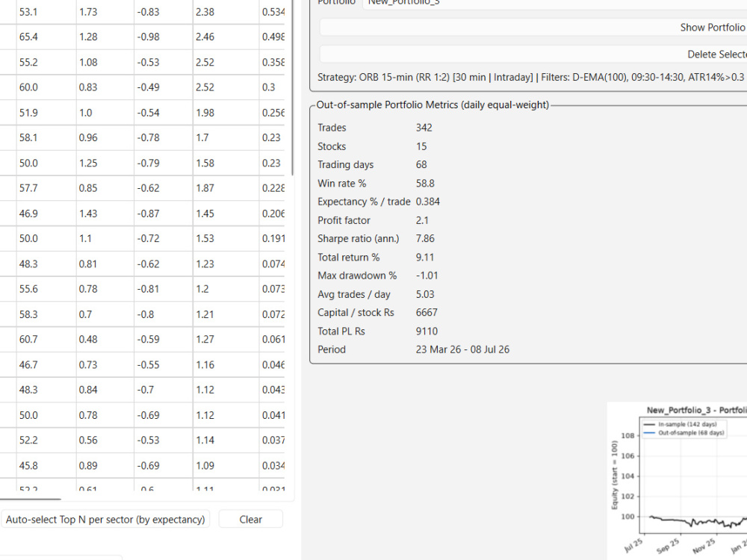
Task: Select the Max drawdown % value -1.01
Action: 427,276
